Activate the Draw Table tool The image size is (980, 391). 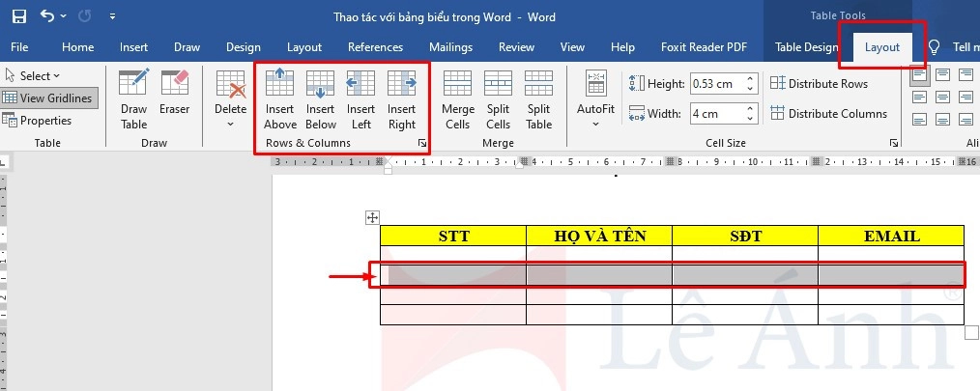click(x=134, y=99)
